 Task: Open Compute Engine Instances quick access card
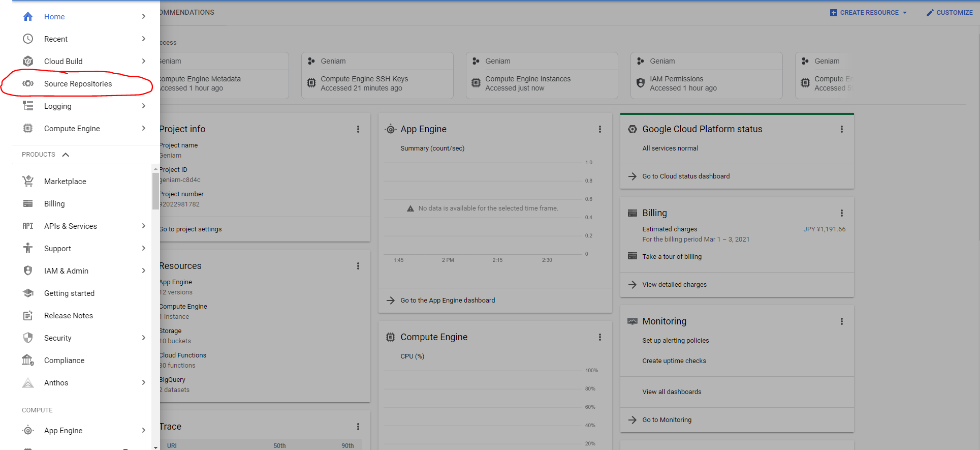point(542,75)
